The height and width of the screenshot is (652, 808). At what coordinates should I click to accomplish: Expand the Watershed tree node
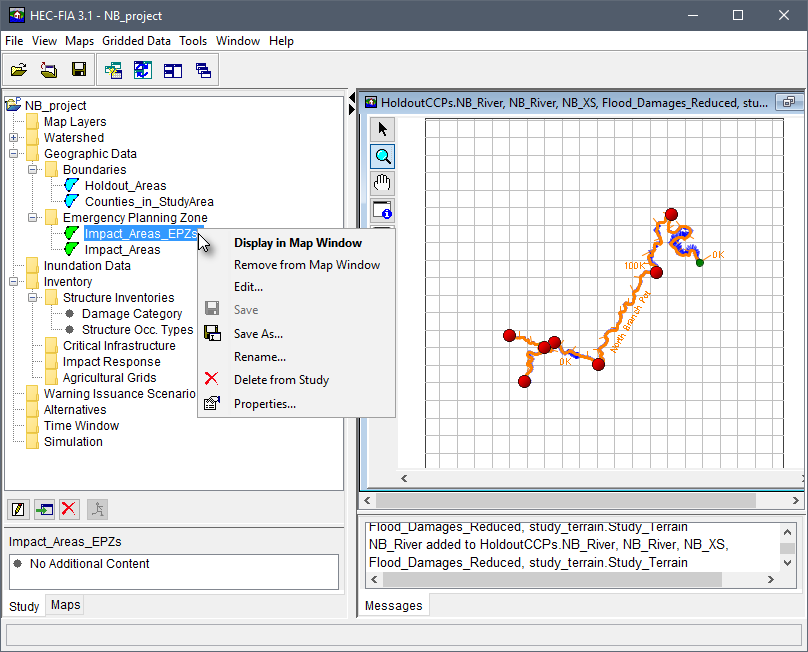[x=14, y=138]
